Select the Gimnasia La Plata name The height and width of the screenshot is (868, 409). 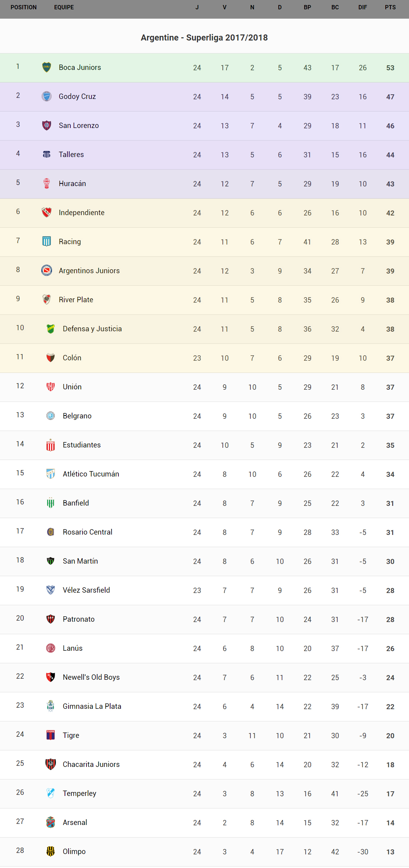[92, 706]
